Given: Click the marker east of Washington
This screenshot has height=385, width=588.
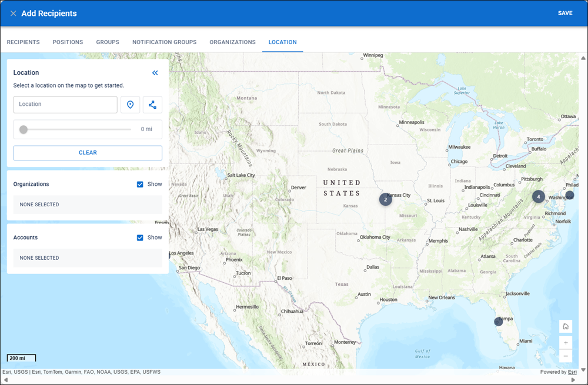Looking at the screenshot, I should pyautogui.click(x=569, y=195).
